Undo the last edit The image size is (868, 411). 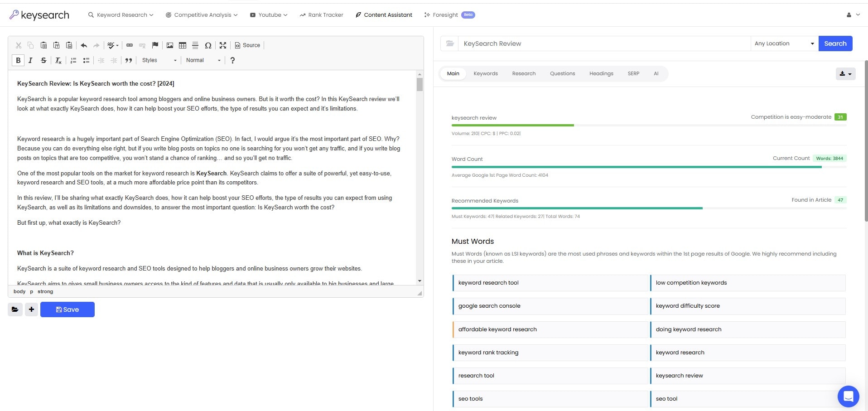pyautogui.click(x=83, y=45)
